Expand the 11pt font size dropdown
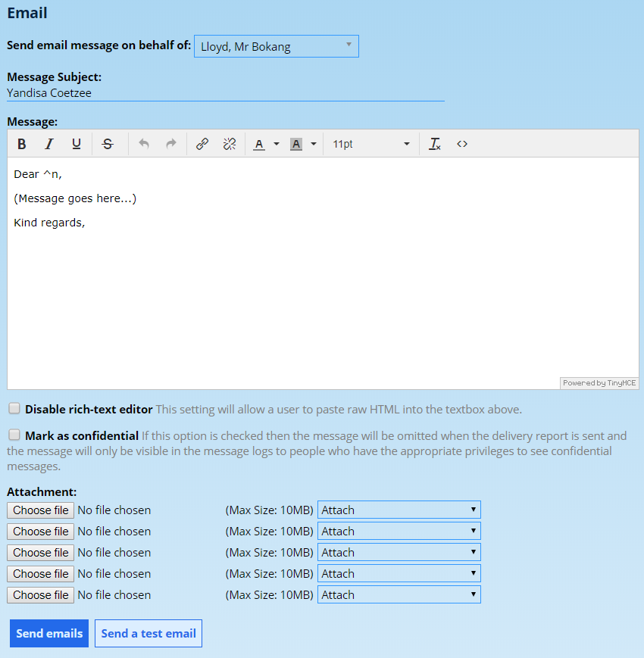Viewport: 644px width, 658px height. click(371, 144)
